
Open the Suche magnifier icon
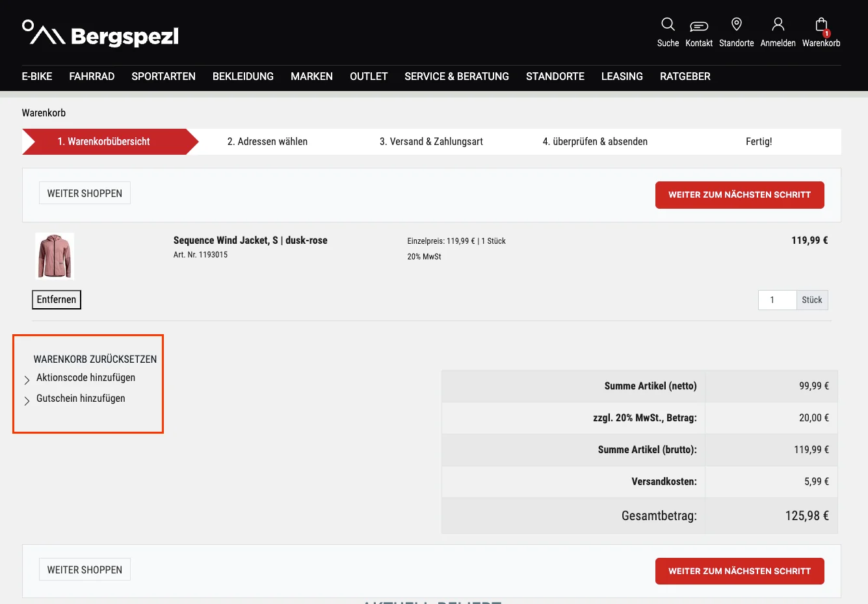point(668,25)
